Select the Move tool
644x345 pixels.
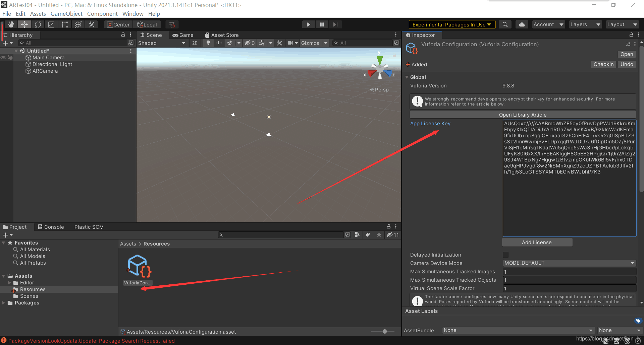click(24, 24)
